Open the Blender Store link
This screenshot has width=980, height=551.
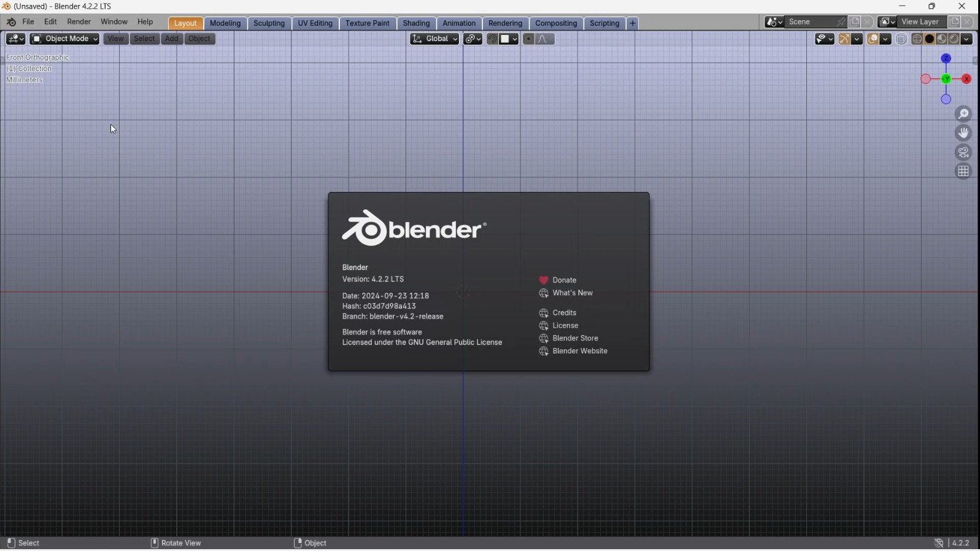coord(569,339)
